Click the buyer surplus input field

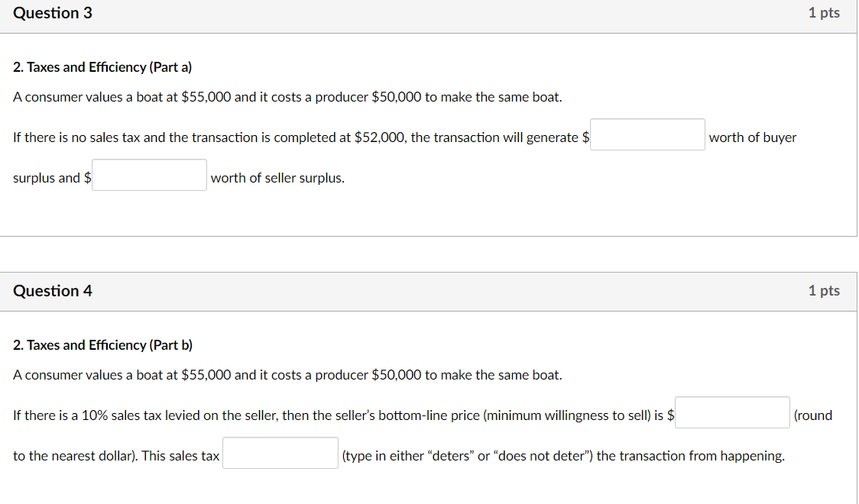[x=647, y=134]
